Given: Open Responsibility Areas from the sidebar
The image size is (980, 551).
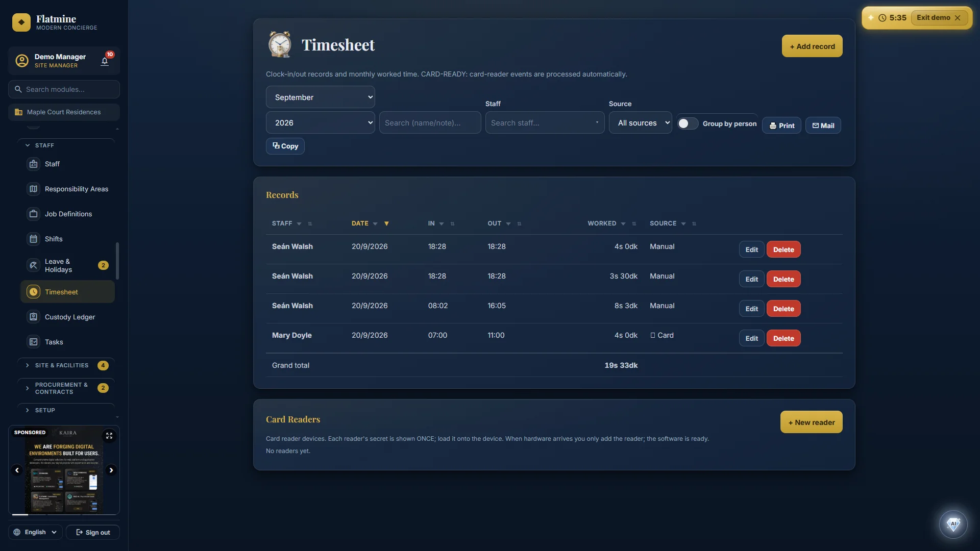Looking at the screenshot, I should (67, 189).
